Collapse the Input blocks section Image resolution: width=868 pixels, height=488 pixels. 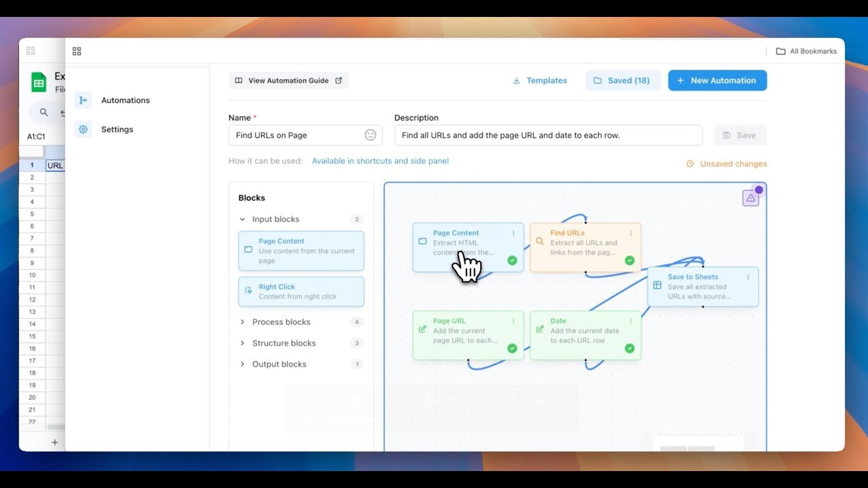[x=243, y=219]
